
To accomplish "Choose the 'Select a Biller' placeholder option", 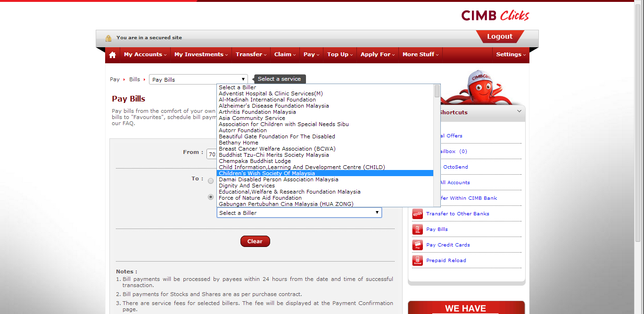I will [x=325, y=87].
